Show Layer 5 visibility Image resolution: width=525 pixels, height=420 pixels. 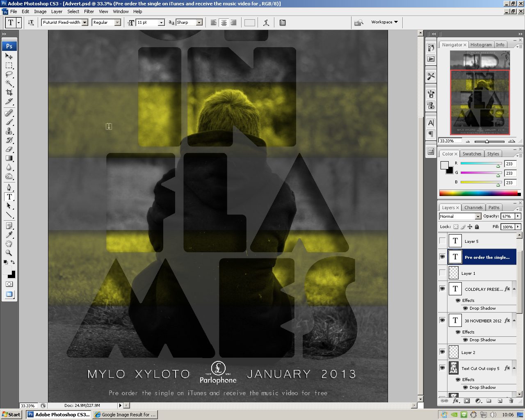[442, 241]
